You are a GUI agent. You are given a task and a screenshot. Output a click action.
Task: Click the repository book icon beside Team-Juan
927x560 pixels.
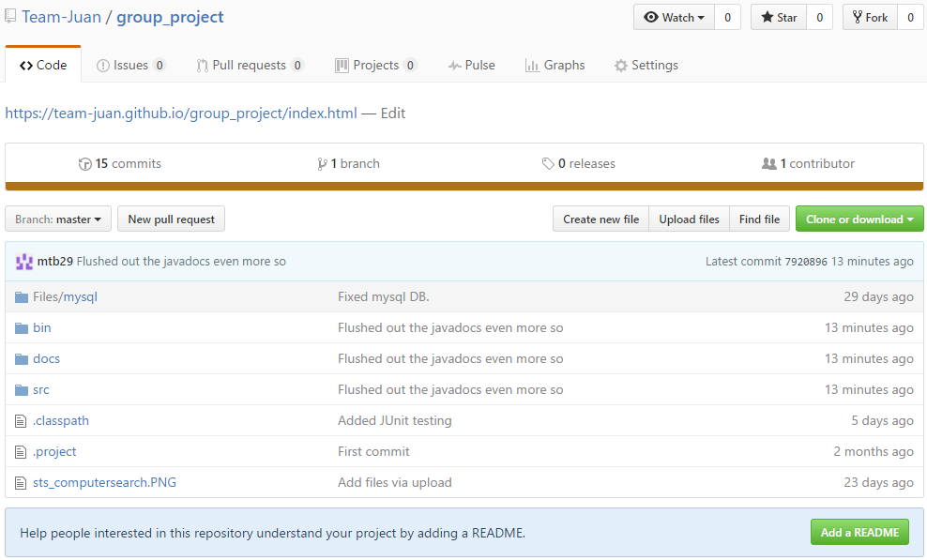pos(9,16)
